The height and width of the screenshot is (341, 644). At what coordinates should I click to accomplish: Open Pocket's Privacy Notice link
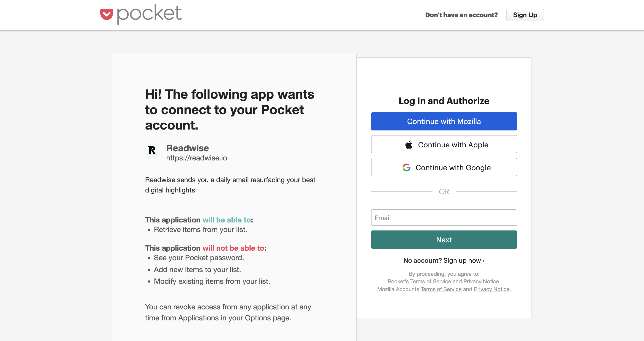(x=481, y=281)
